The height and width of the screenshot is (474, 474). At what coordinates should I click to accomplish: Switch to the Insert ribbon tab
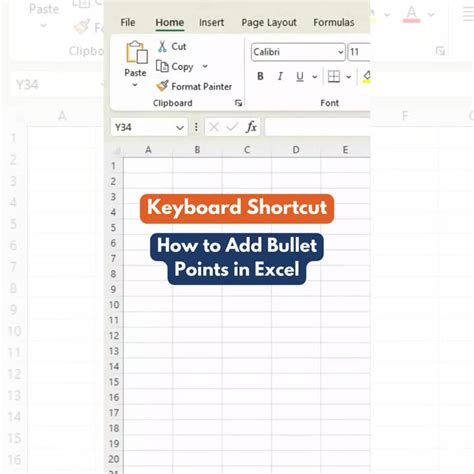click(x=211, y=22)
